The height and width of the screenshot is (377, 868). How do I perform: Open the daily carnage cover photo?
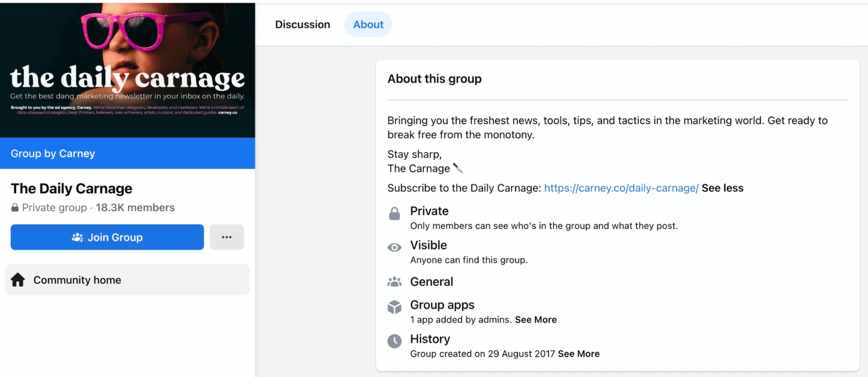coord(127,70)
